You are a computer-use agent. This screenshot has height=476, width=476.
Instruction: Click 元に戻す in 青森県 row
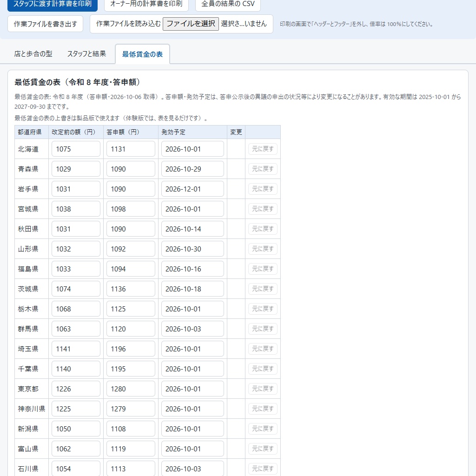(263, 169)
